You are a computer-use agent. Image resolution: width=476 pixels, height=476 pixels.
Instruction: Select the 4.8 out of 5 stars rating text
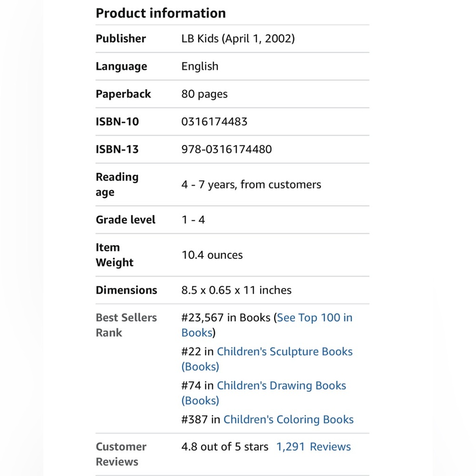coord(225,447)
